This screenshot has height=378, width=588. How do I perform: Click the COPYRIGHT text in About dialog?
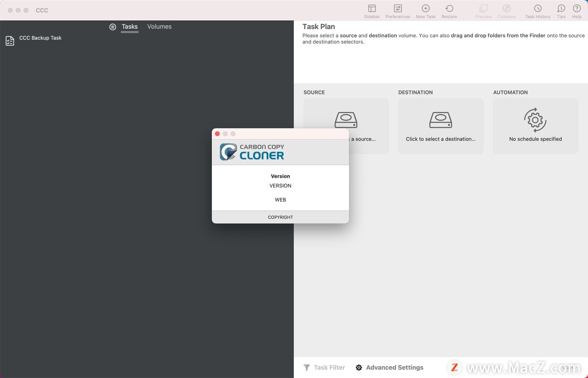coord(280,217)
